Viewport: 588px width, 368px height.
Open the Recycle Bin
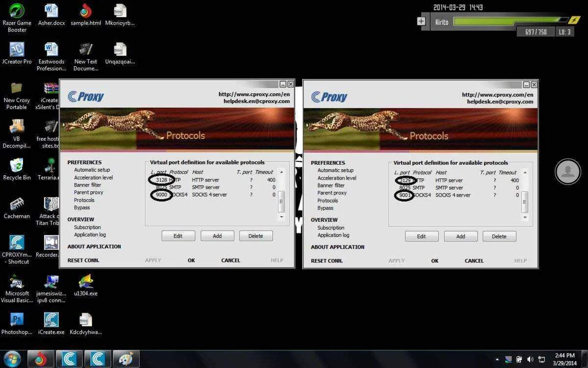[x=17, y=169]
